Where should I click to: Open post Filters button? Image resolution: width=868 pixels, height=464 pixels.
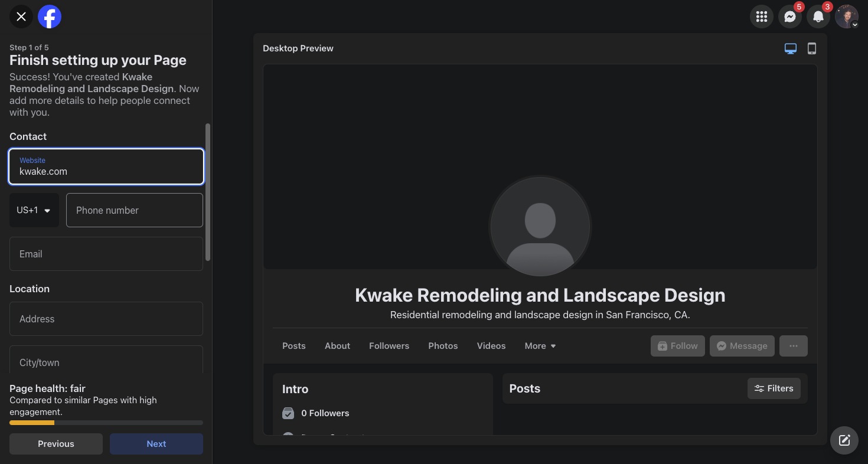(x=774, y=388)
